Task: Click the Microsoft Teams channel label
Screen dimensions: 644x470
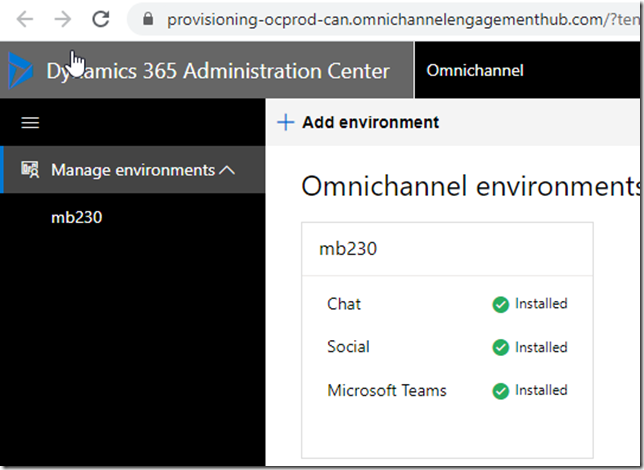Action: [387, 390]
